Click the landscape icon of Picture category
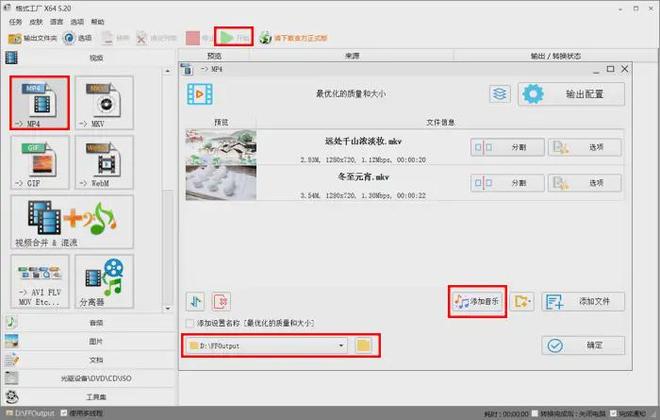660x420 pixels. (11, 341)
